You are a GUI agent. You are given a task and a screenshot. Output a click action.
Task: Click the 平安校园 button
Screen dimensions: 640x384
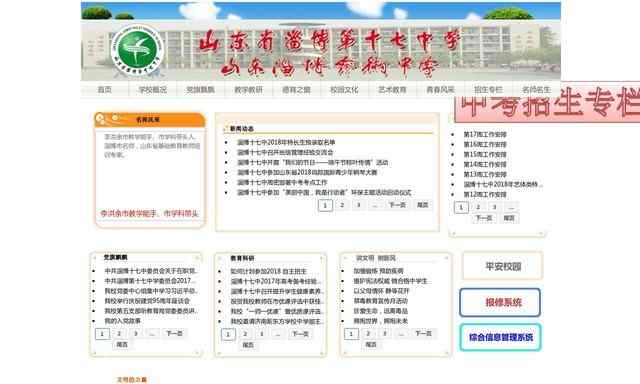(x=503, y=266)
